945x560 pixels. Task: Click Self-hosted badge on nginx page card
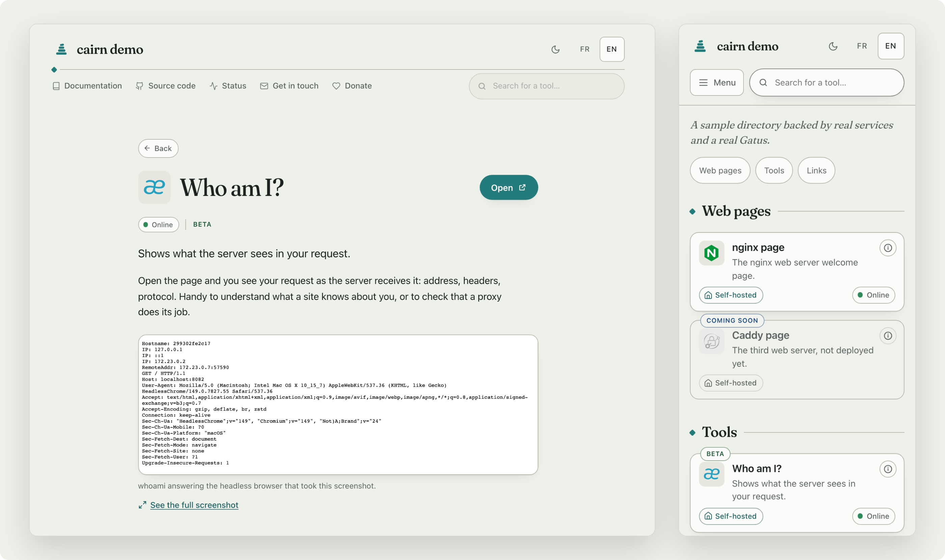coord(731,295)
